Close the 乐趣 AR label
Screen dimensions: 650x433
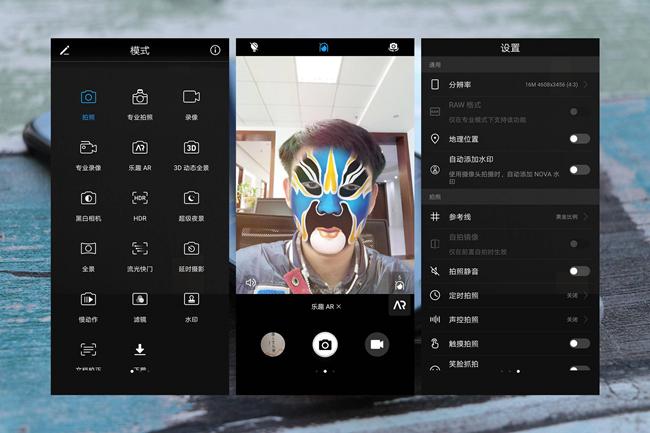coord(339,307)
